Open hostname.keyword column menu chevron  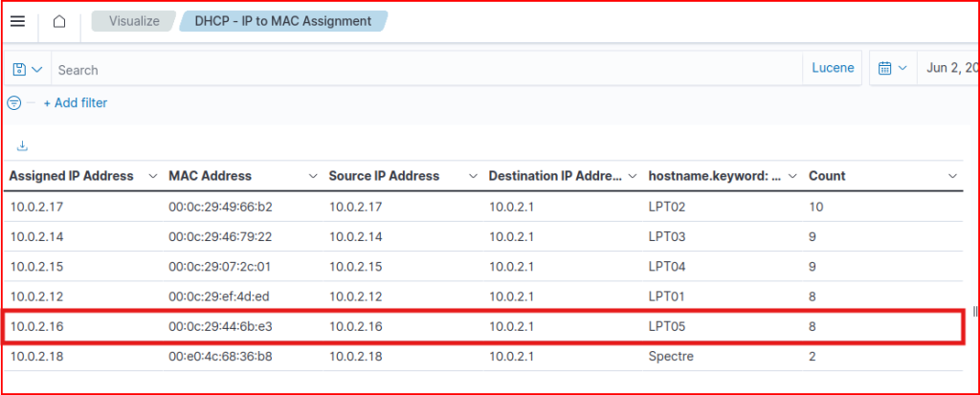[x=792, y=176]
